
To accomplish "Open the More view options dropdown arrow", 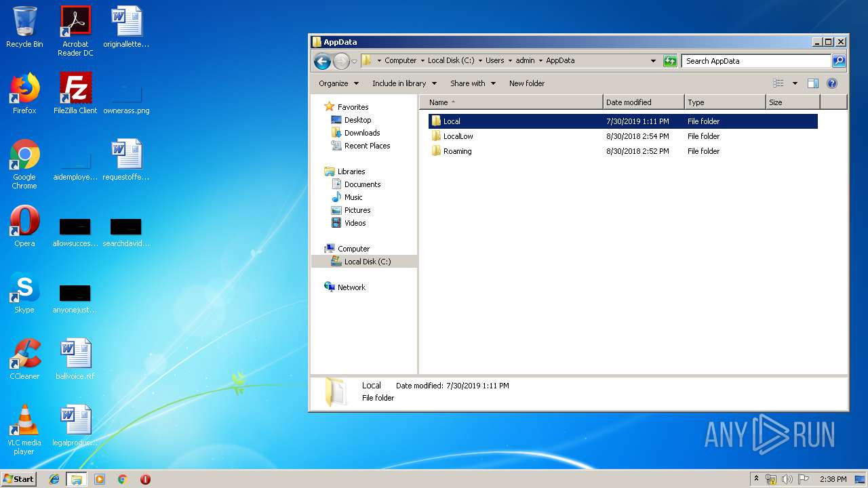I will click(795, 83).
